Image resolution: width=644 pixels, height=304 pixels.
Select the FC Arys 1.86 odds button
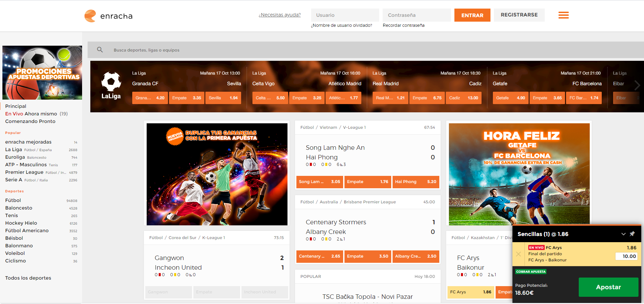click(471, 292)
